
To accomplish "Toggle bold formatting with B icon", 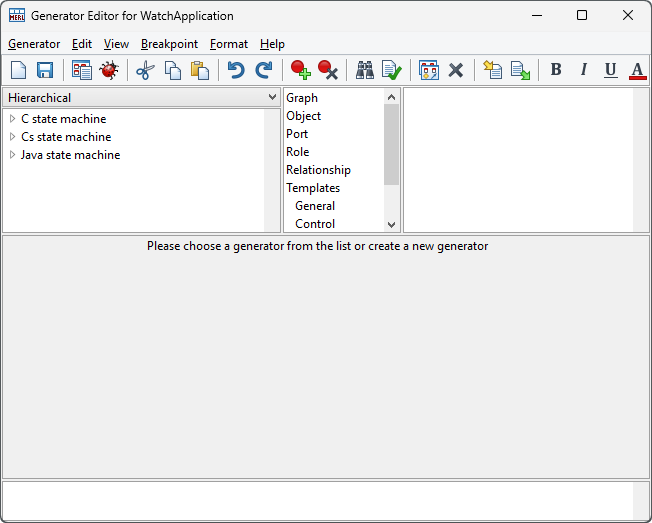I will (x=556, y=69).
